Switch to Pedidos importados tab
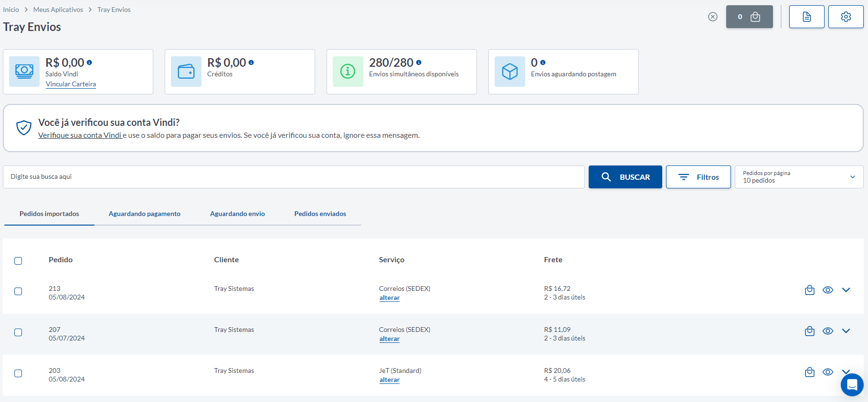The height and width of the screenshot is (402, 868). click(x=49, y=214)
